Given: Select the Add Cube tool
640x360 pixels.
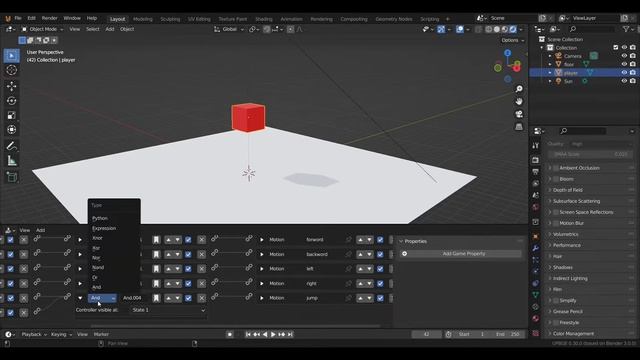Looking at the screenshot, I should click(x=11, y=177).
